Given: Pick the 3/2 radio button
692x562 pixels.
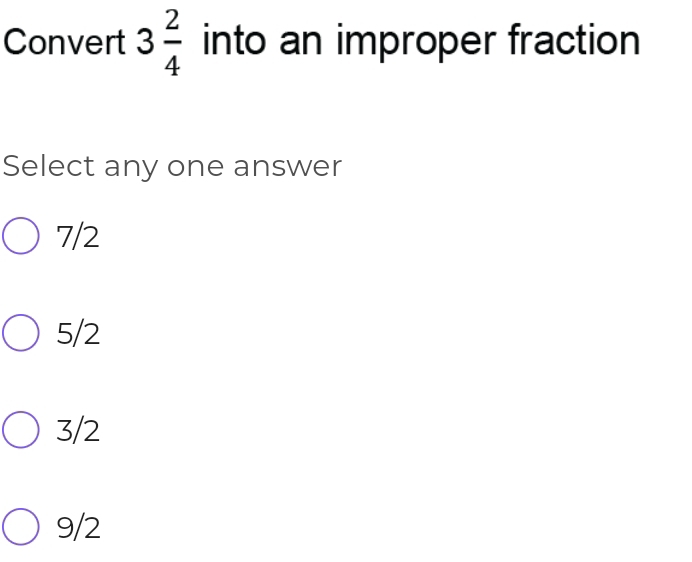Looking at the screenshot, I should [20, 431].
